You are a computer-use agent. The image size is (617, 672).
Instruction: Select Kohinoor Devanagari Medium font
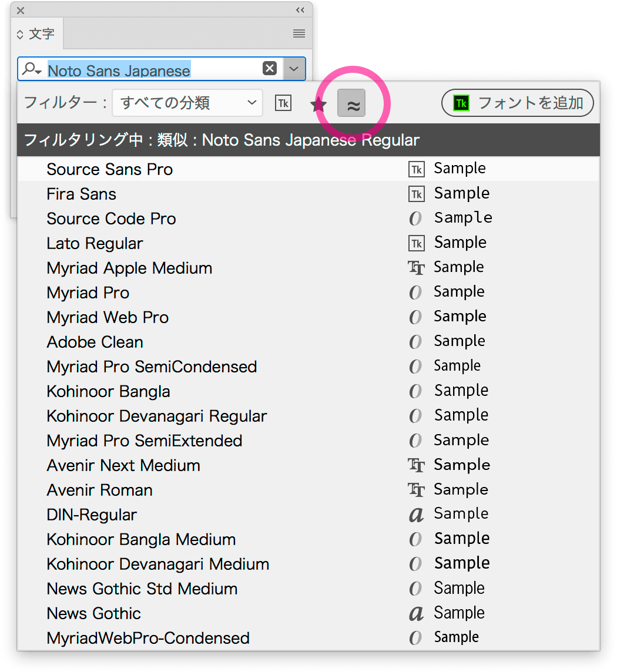[x=308, y=564]
